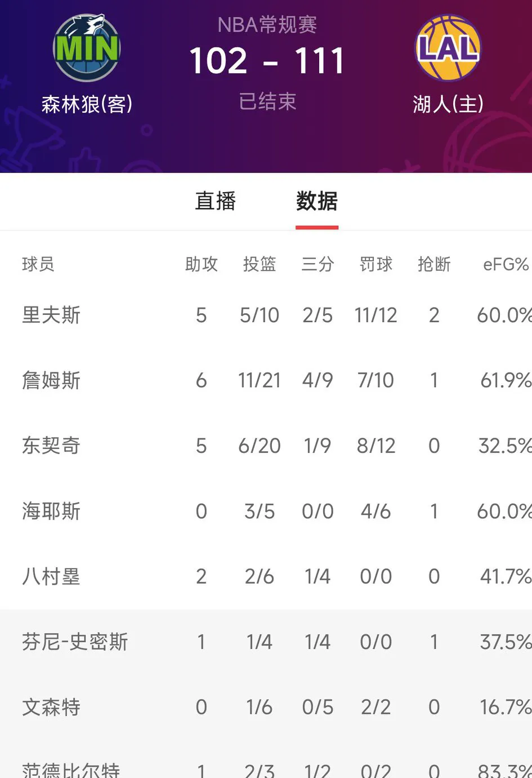Click the 投篮 column header
Screen dimensions: 532x778
pyautogui.click(x=260, y=264)
